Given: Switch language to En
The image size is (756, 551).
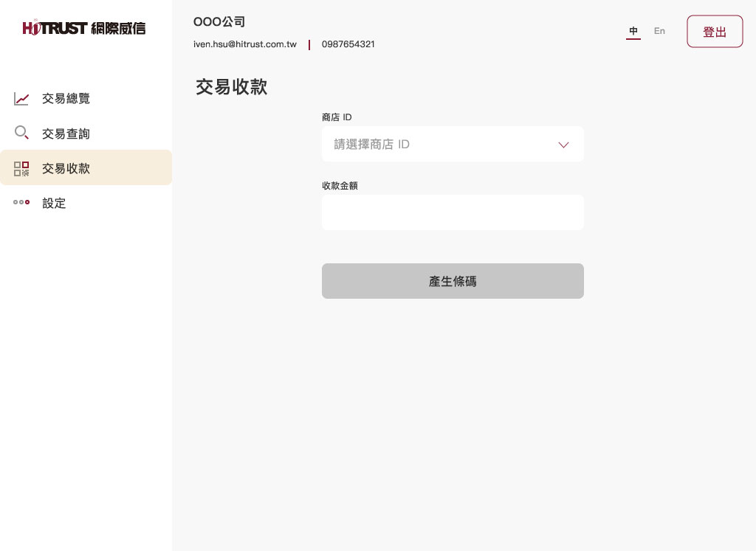Looking at the screenshot, I should (x=659, y=31).
